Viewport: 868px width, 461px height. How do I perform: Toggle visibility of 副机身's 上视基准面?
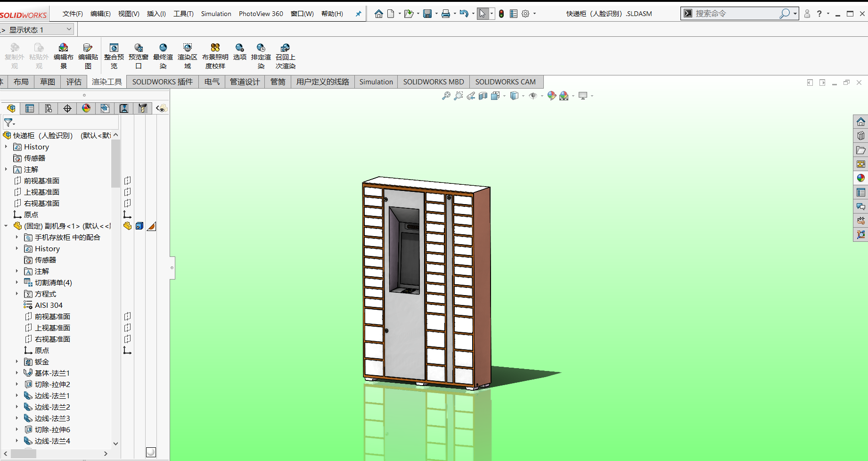pos(127,328)
